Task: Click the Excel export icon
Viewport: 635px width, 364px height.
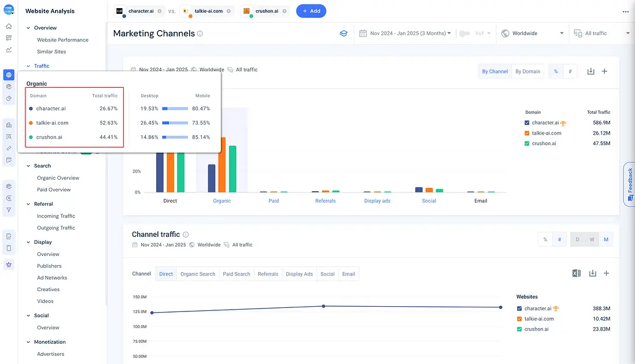Action: coord(576,273)
